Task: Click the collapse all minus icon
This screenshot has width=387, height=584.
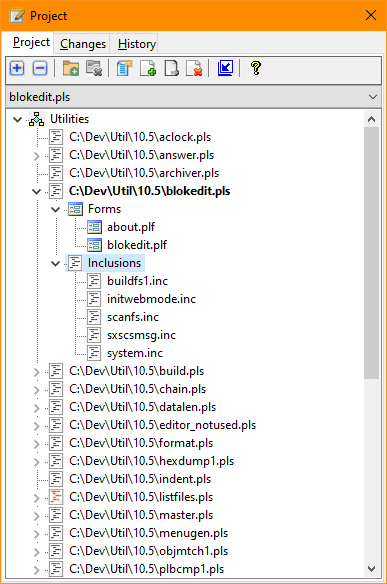Action: [40, 68]
